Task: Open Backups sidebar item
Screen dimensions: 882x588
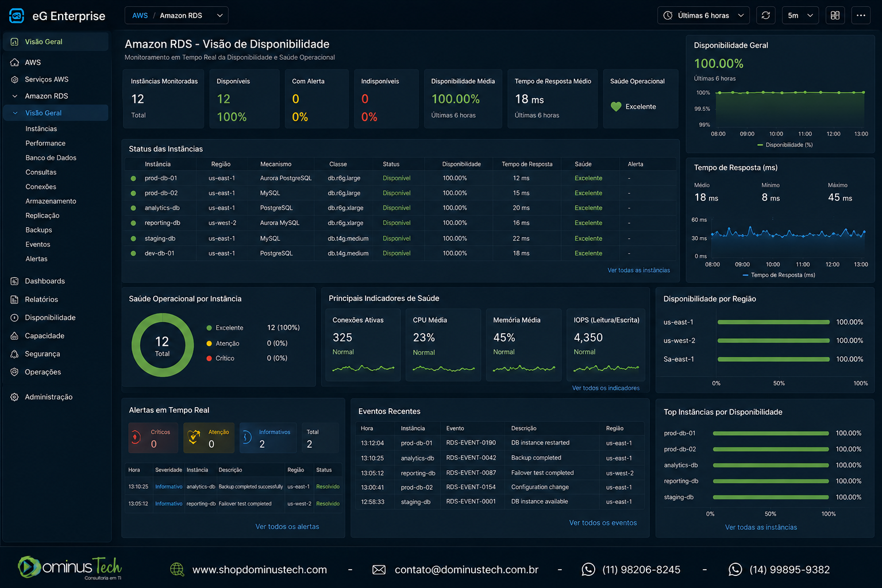Action: pyautogui.click(x=38, y=230)
